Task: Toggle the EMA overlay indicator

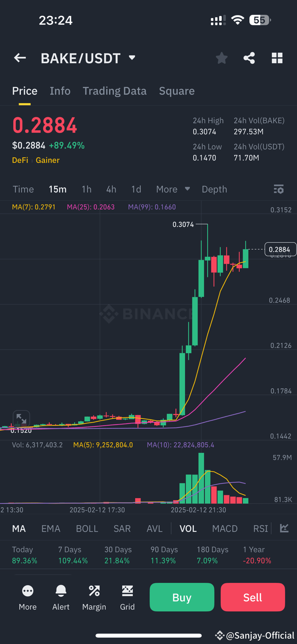Action: [x=51, y=528]
